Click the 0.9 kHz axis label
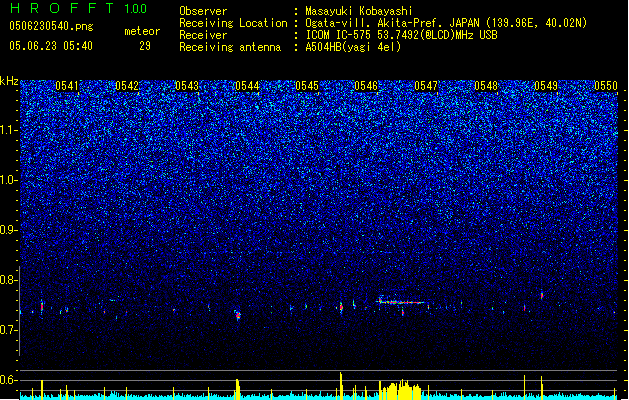This screenshot has width=629, height=400. coord(9,230)
